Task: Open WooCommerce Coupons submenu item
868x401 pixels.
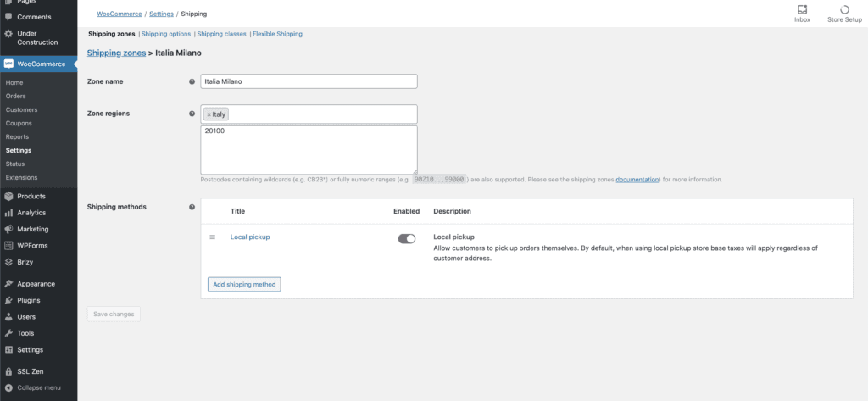Action: (19, 124)
